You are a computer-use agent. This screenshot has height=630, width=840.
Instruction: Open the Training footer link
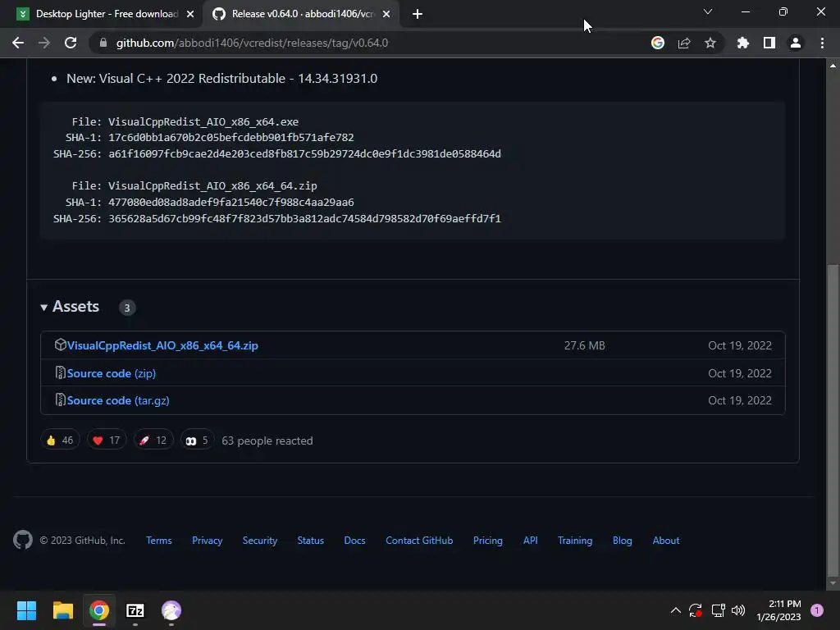click(575, 541)
